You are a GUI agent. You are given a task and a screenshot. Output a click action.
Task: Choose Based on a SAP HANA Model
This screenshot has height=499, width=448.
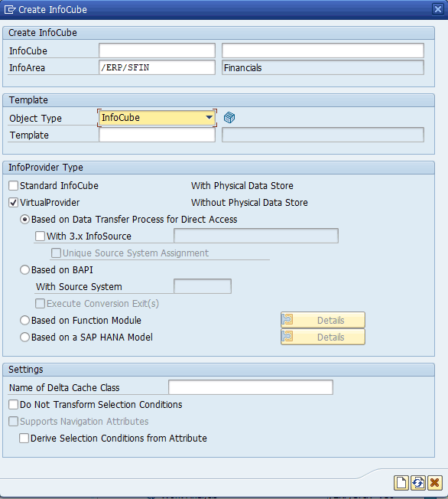24,337
